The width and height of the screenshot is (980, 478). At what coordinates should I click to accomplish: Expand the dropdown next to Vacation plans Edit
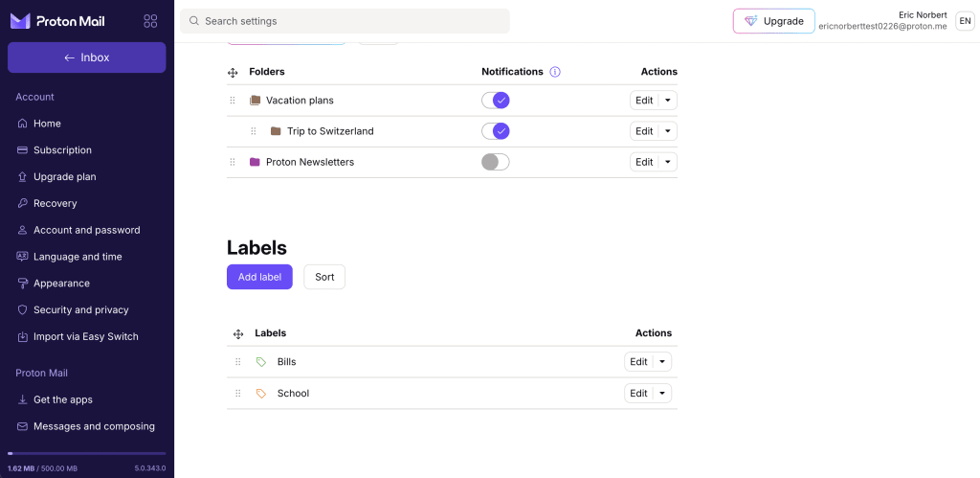pos(668,101)
